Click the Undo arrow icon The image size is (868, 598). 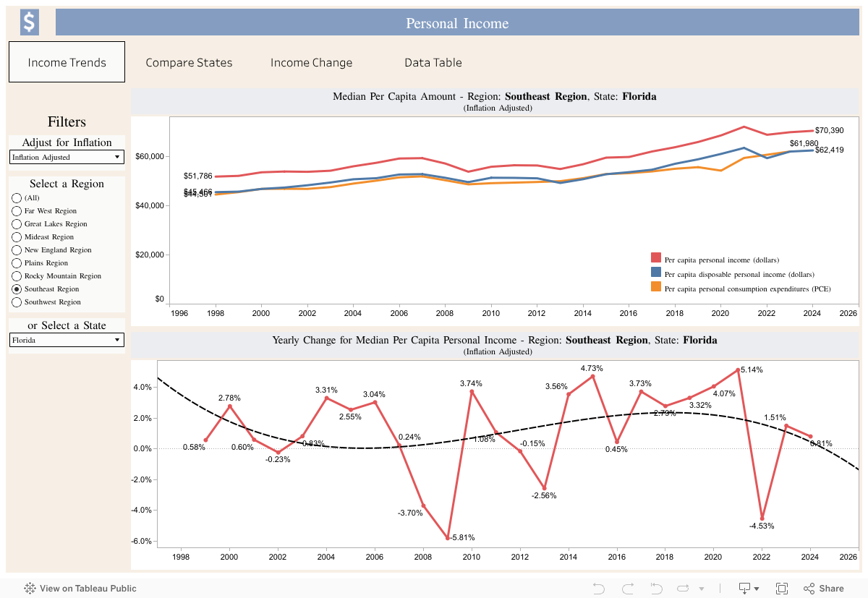(598, 588)
